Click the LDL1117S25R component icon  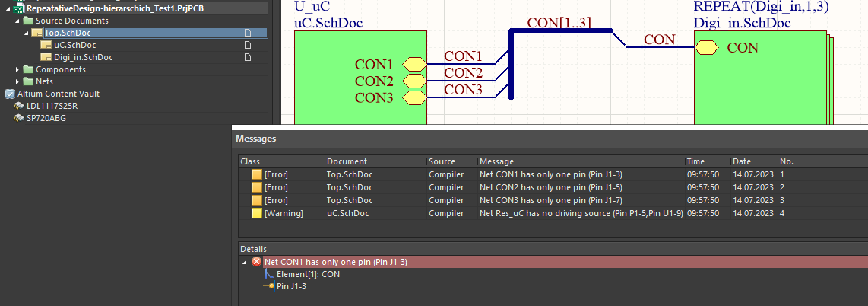(19, 106)
